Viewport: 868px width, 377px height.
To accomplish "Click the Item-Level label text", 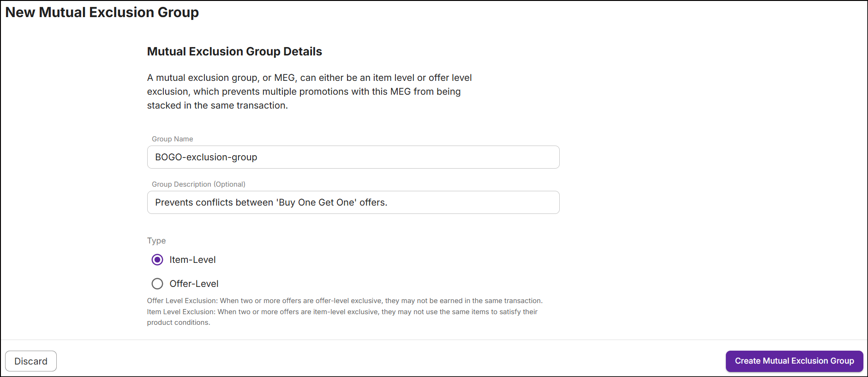I will (192, 260).
